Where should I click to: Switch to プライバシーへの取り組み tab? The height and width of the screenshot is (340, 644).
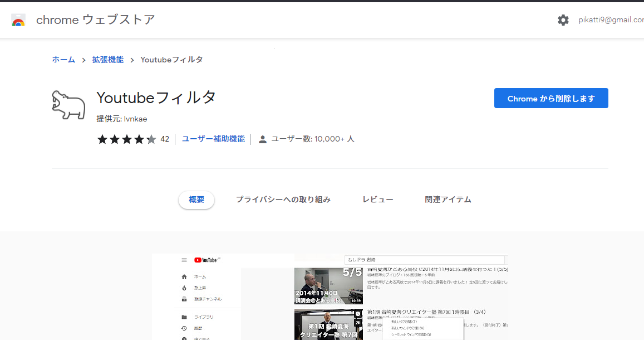coord(283,200)
